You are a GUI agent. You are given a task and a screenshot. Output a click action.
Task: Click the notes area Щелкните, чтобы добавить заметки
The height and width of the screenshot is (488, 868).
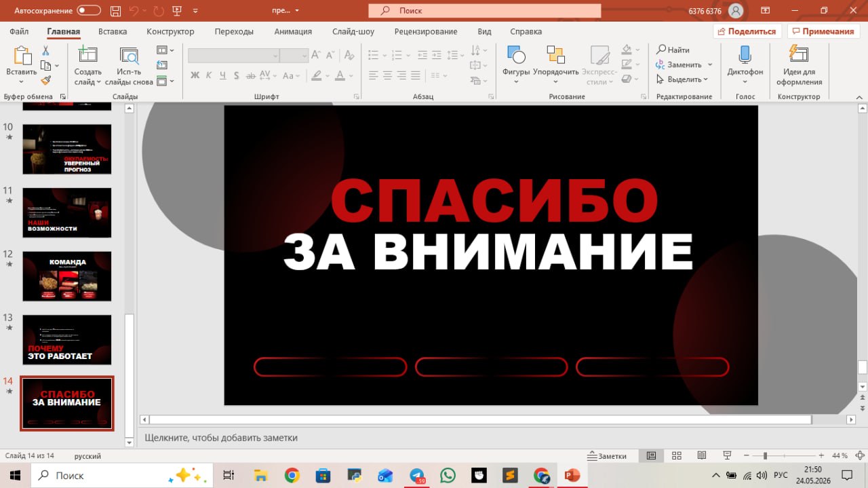coord(221,438)
